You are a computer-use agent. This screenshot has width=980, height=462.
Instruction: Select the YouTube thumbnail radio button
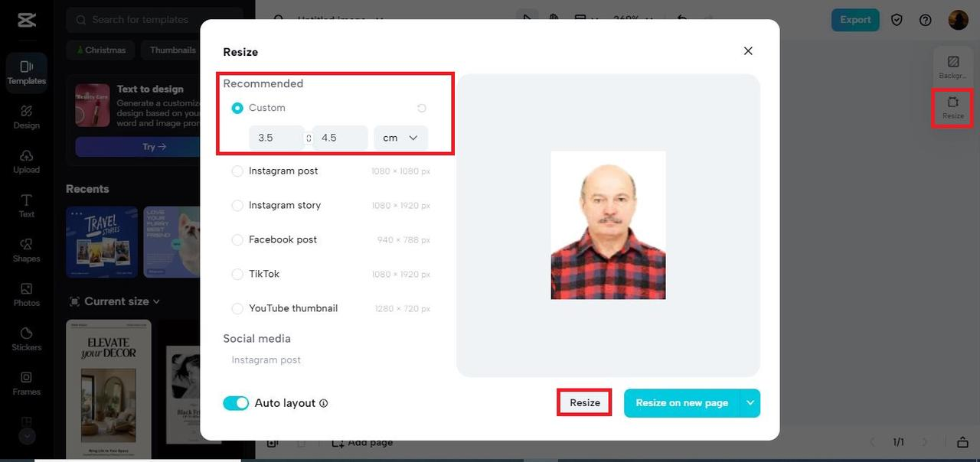pyautogui.click(x=237, y=309)
